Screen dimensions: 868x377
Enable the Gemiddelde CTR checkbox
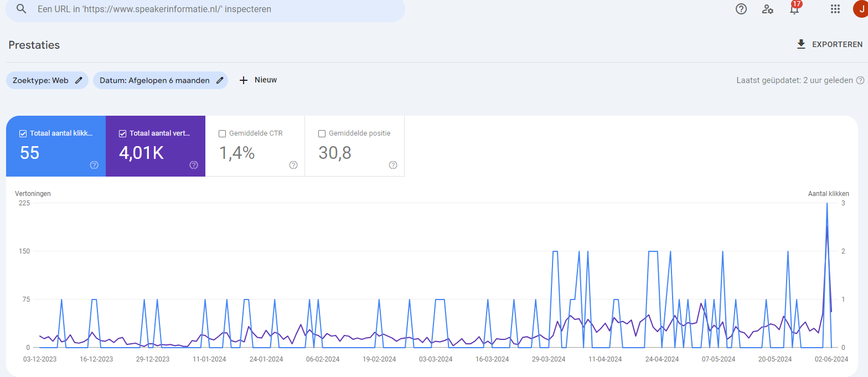pos(222,133)
